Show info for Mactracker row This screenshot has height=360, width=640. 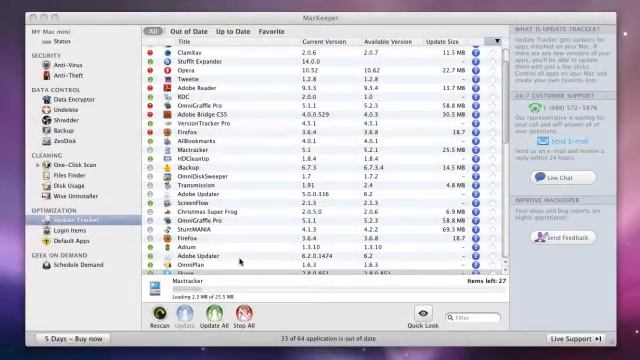tap(476, 150)
